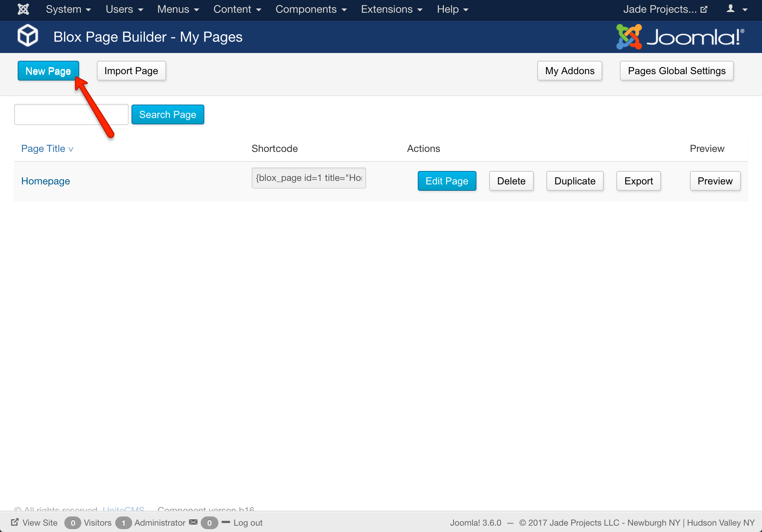Open the Homepage page link
This screenshot has height=532, width=762.
coord(46,181)
